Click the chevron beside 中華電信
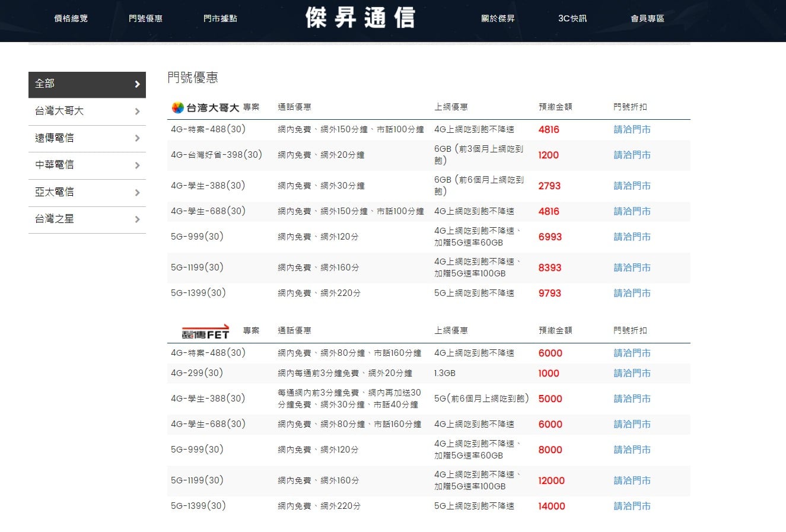The image size is (786, 532). pyautogui.click(x=137, y=165)
